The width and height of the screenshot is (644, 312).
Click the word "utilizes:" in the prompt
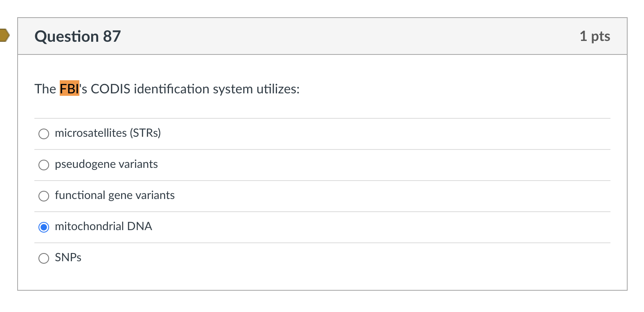[278, 89]
